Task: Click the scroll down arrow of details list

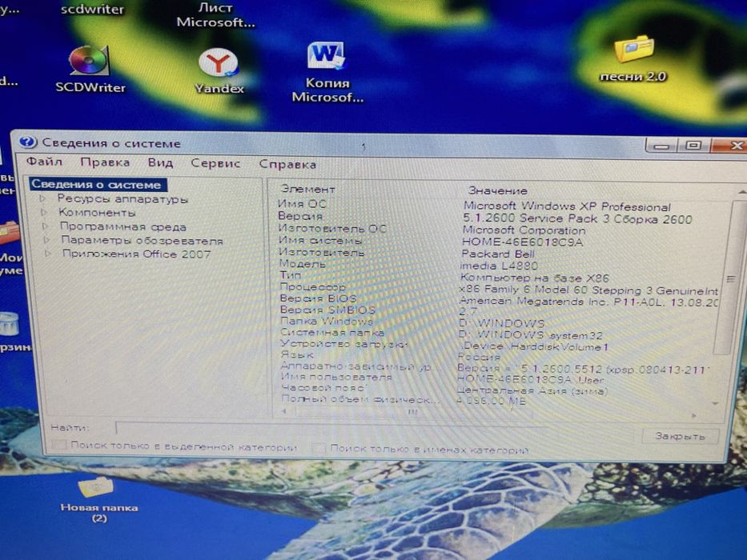Action: coord(715,403)
